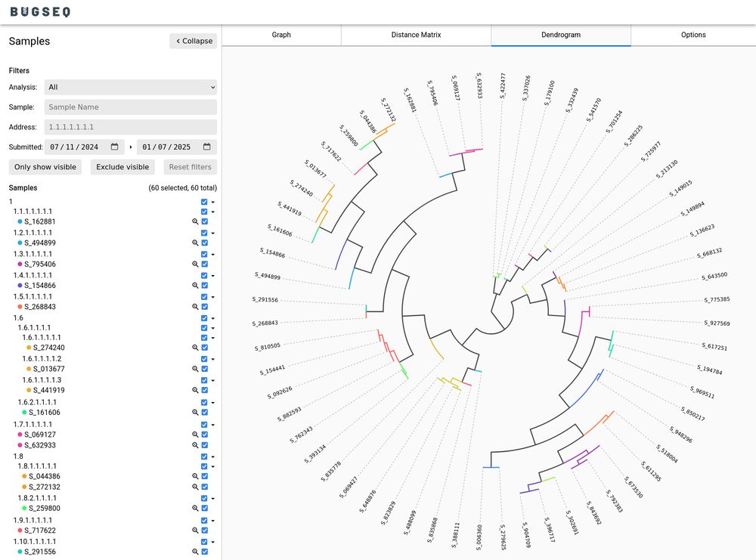The width and height of the screenshot is (756, 560).
Task: Click the BugSeq logo
Action: click(40, 11)
